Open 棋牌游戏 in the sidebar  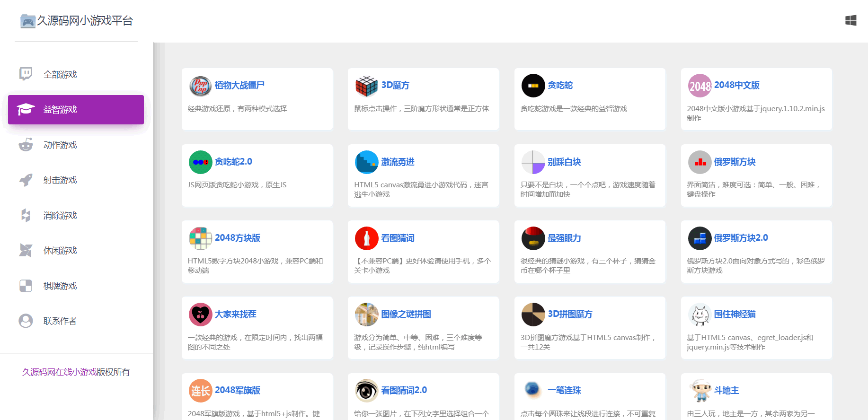[x=60, y=286]
